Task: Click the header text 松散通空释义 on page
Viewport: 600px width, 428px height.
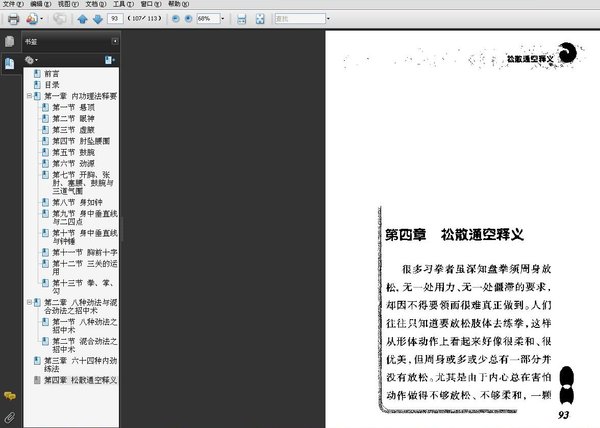Action: tap(530, 59)
